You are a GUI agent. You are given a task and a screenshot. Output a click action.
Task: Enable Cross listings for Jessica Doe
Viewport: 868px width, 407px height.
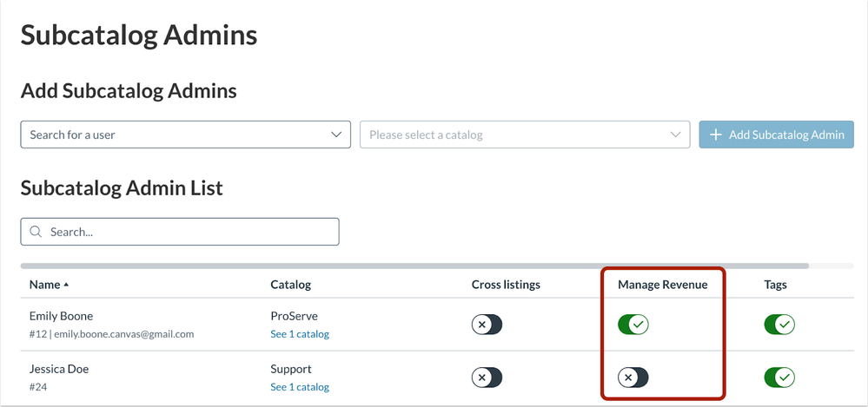[487, 377]
